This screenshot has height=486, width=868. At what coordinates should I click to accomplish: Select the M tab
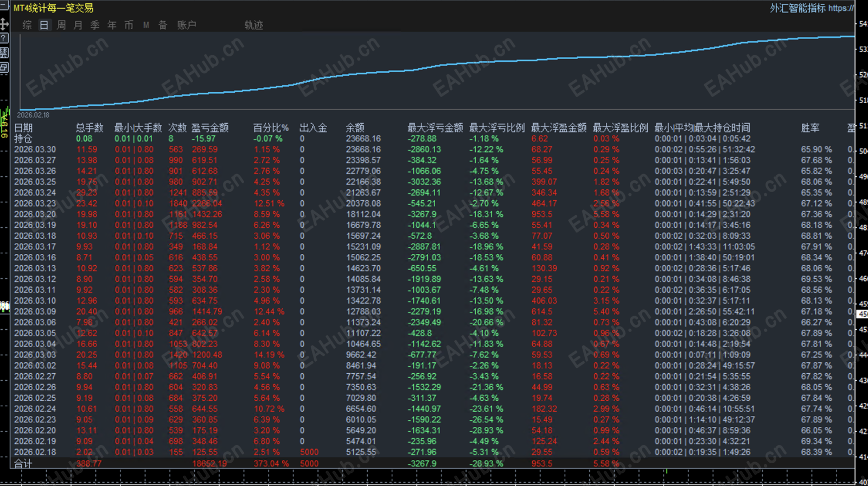click(146, 25)
